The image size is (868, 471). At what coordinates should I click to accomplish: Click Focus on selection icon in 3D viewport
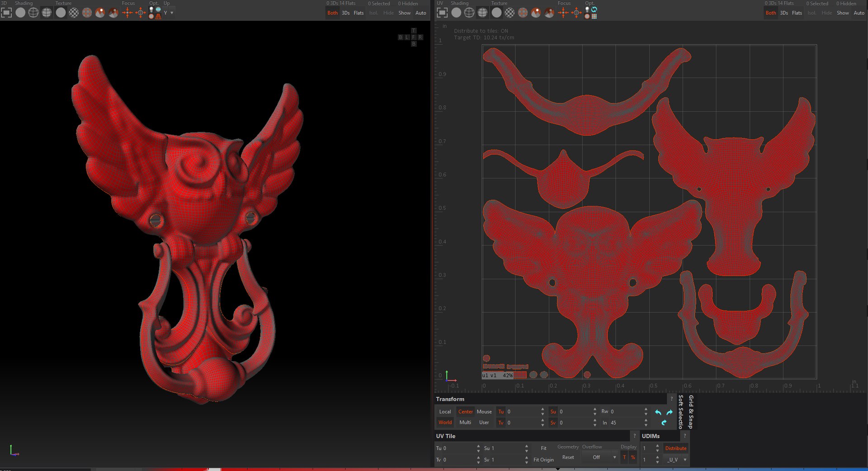[127, 13]
